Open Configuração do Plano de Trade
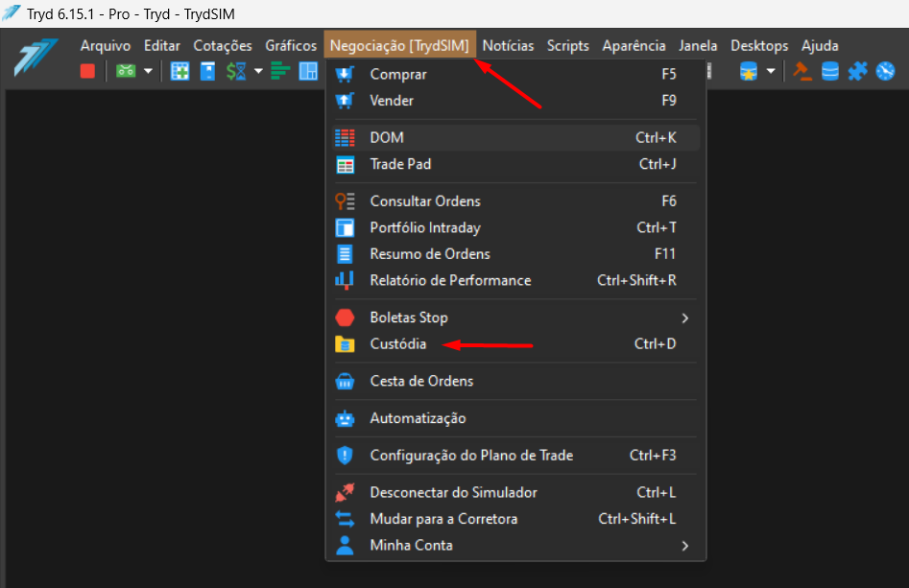909x588 pixels. [515, 456]
